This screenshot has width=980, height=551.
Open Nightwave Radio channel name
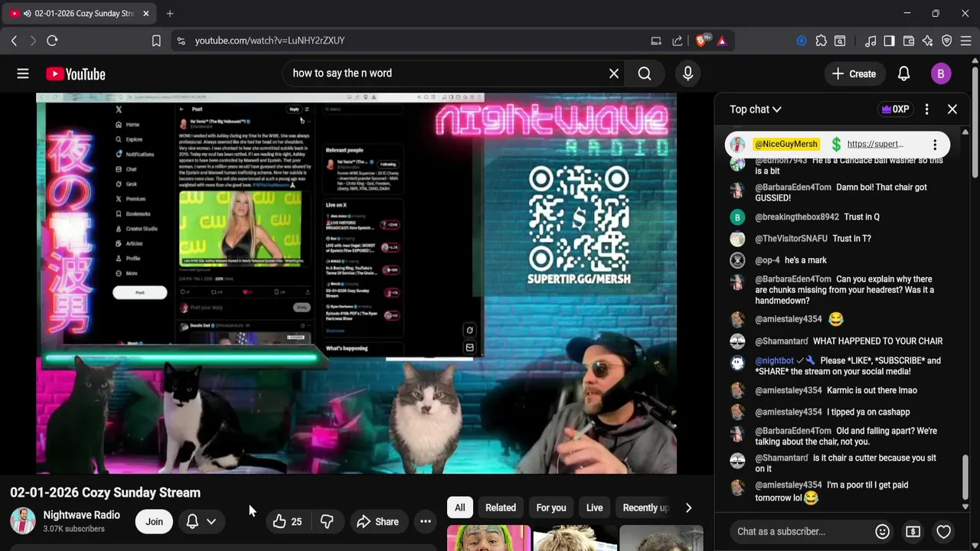click(x=81, y=515)
